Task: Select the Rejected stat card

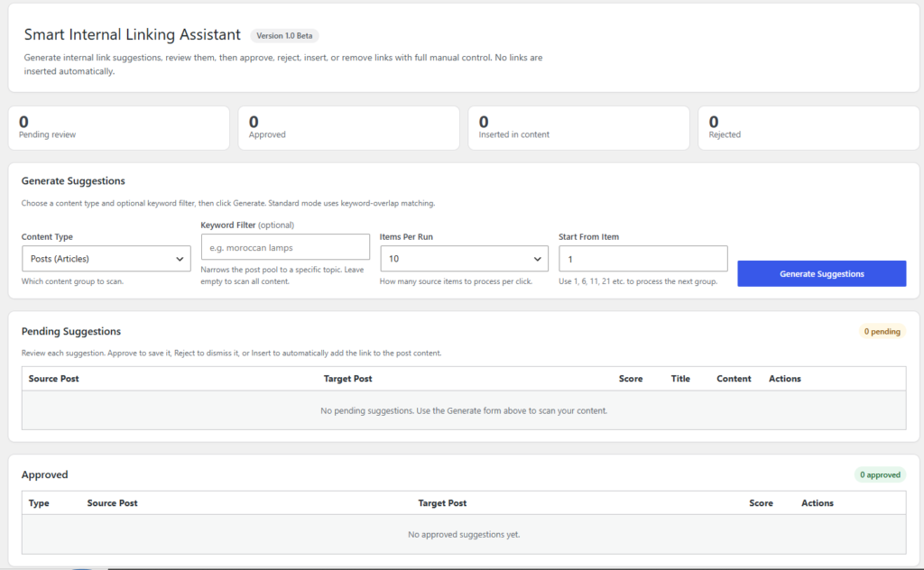Action: point(808,128)
